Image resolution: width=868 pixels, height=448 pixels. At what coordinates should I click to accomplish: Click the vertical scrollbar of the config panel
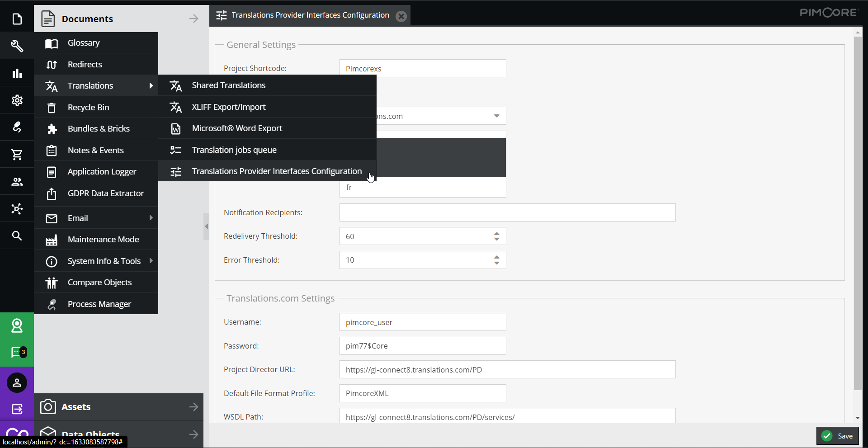coord(858,213)
